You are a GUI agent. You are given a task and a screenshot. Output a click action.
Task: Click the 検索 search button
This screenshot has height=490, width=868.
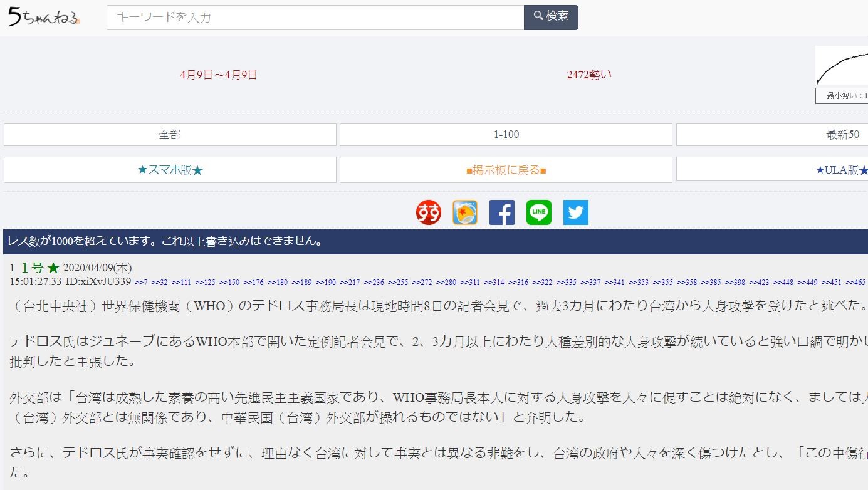[551, 17]
